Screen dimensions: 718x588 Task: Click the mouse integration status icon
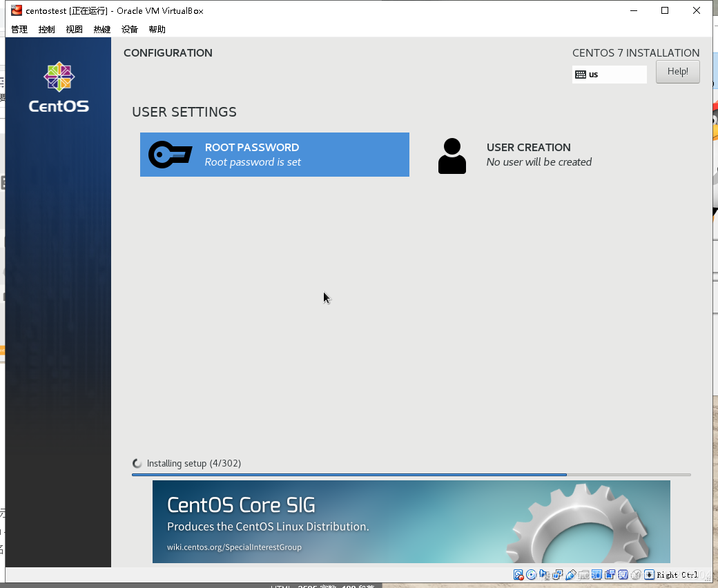point(636,575)
